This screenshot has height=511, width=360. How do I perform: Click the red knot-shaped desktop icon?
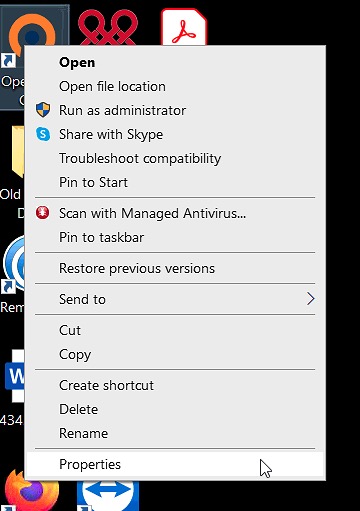pyautogui.click(x=108, y=27)
